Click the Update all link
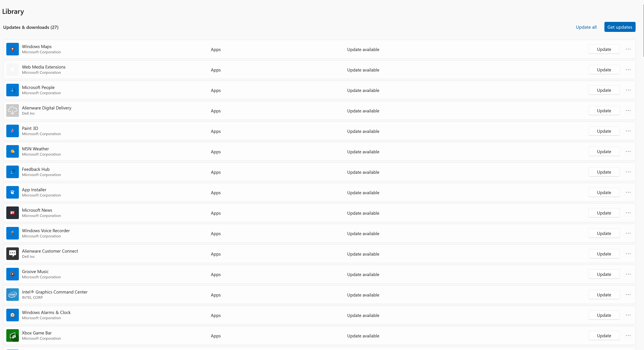Image resolution: width=644 pixels, height=350 pixels. click(x=586, y=27)
